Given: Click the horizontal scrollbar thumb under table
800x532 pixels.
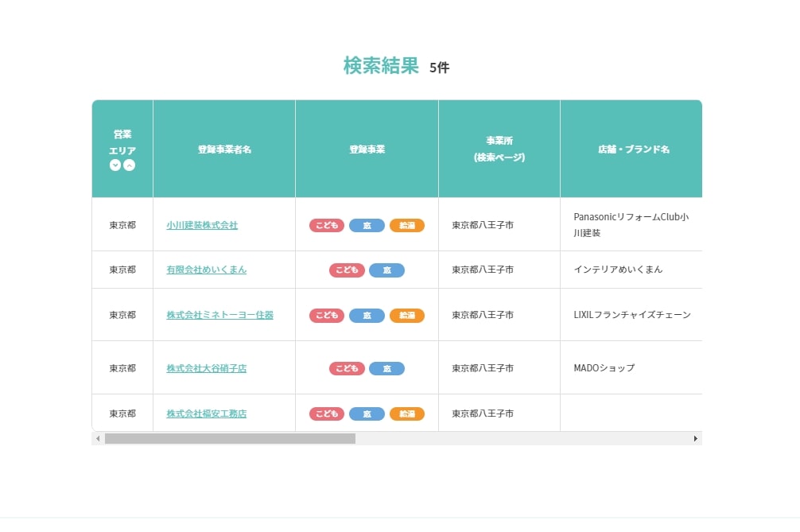Looking at the screenshot, I should [230, 439].
